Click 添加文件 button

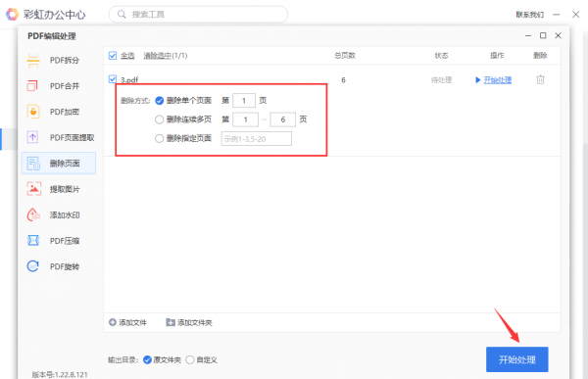click(x=127, y=322)
